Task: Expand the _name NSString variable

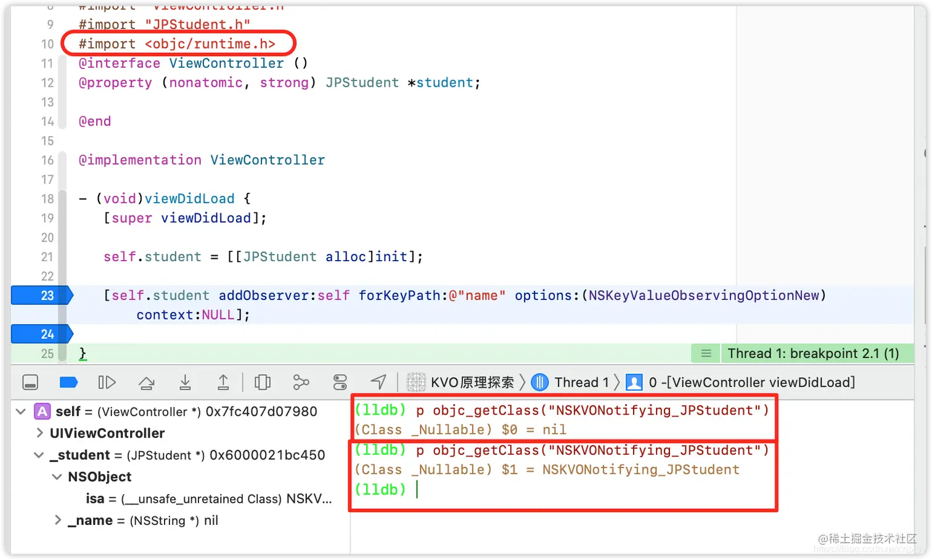Action: tap(58, 520)
